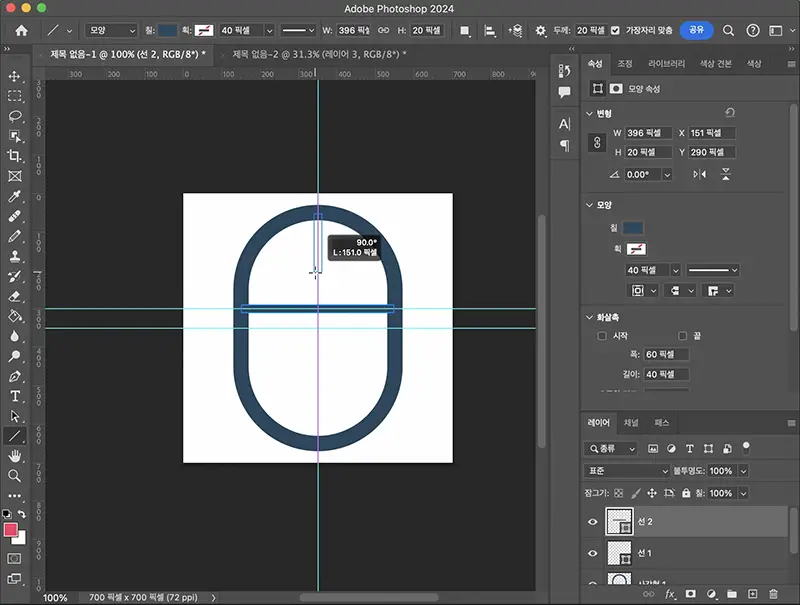Open the line settings gear icon
Viewport: 800px width, 605px height.
coord(540,31)
